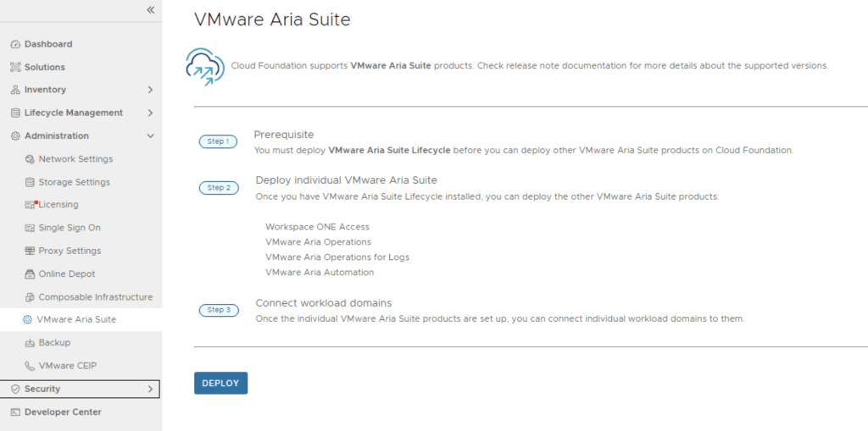Click the Solutions icon in the sidebar
This screenshot has height=431, width=868.
14,67
